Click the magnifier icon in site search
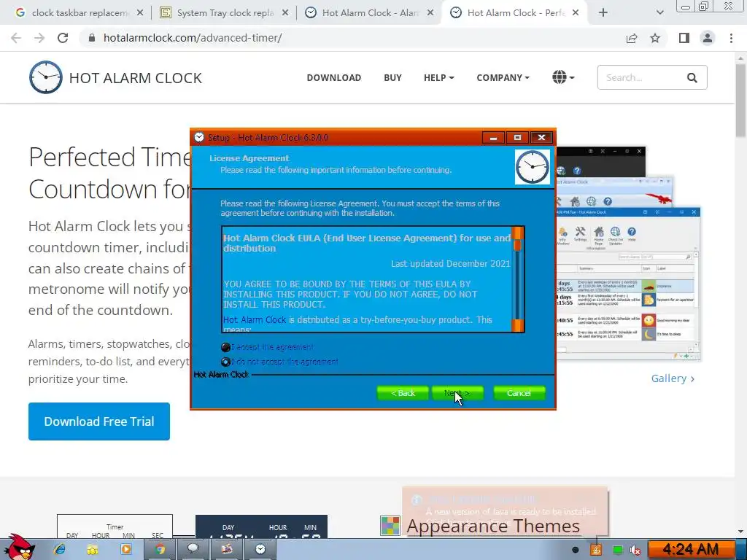Viewport: 747px width, 560px height. pyautogui.click(x=692, y=77)
